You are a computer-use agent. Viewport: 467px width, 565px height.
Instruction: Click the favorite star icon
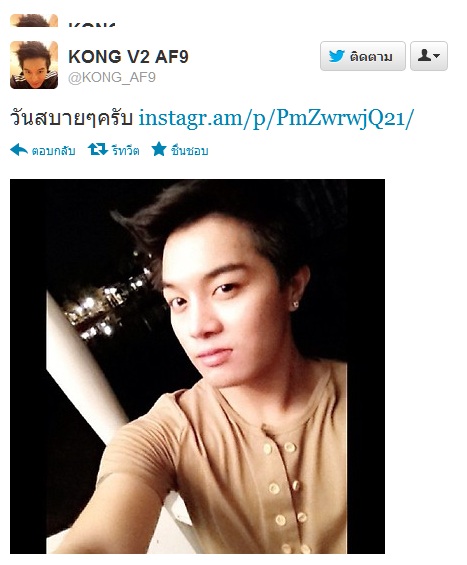[x=159, y=149]
